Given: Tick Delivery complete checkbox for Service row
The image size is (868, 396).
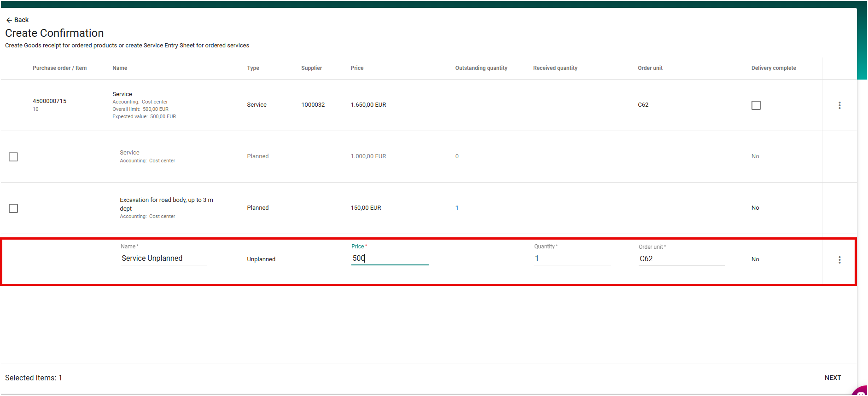Looking at the screenshot, I should pos(756,105).
